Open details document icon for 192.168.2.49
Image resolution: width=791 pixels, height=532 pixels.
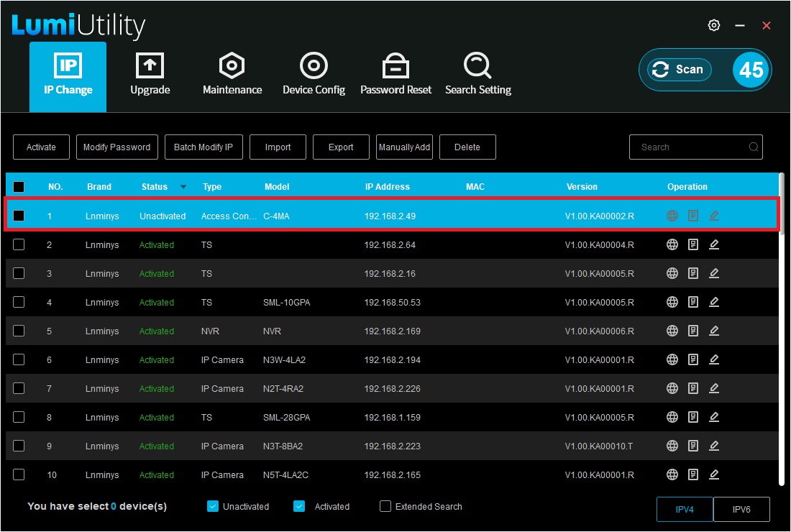(693, 216)
